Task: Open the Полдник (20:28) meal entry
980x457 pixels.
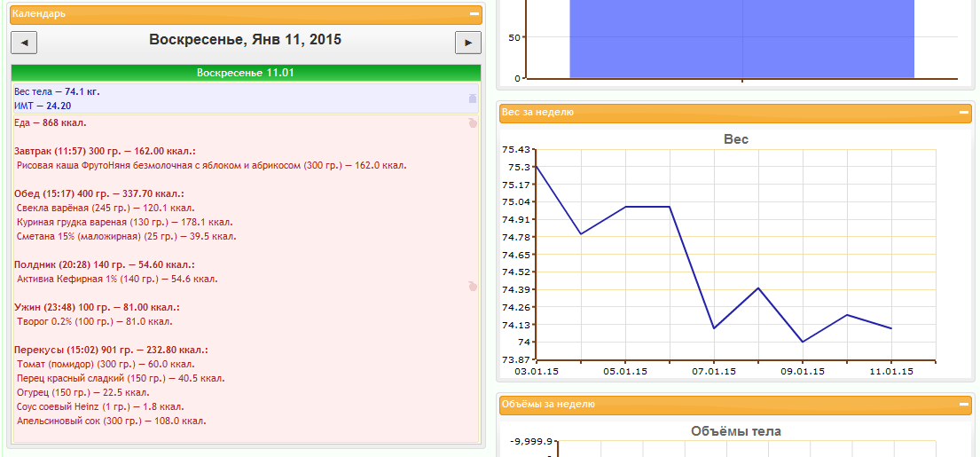Action: pos(105,265)
